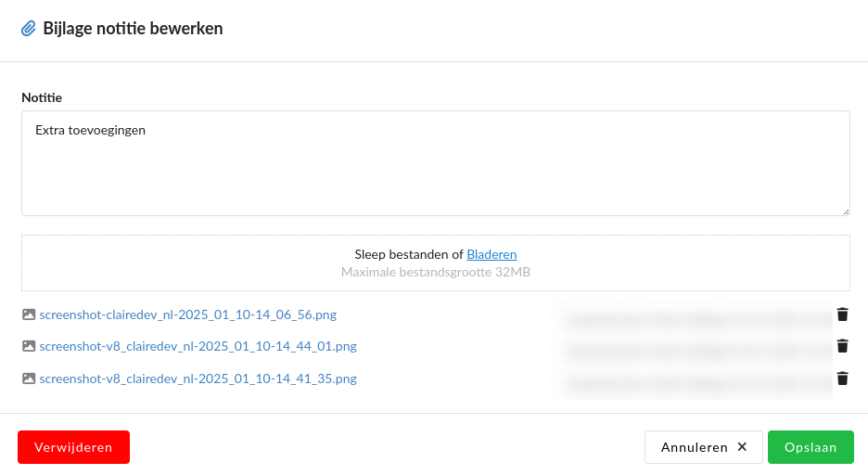Click the 'Maximale bestandsgrootte 32MB' hint text
This screenshot has width=868, height=475.
435,273
